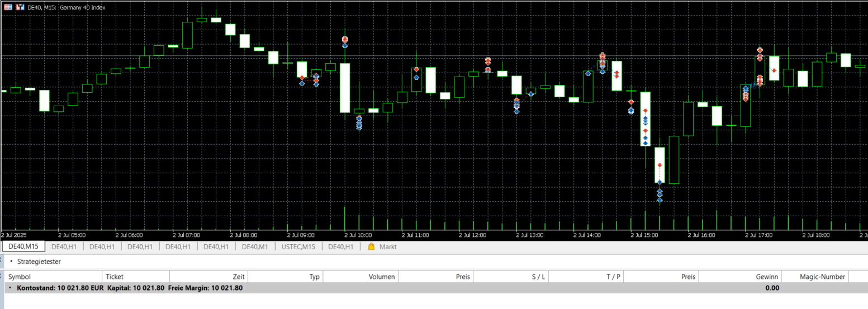
Task: Click the Strategietester panel title
Action: [39, 262]
